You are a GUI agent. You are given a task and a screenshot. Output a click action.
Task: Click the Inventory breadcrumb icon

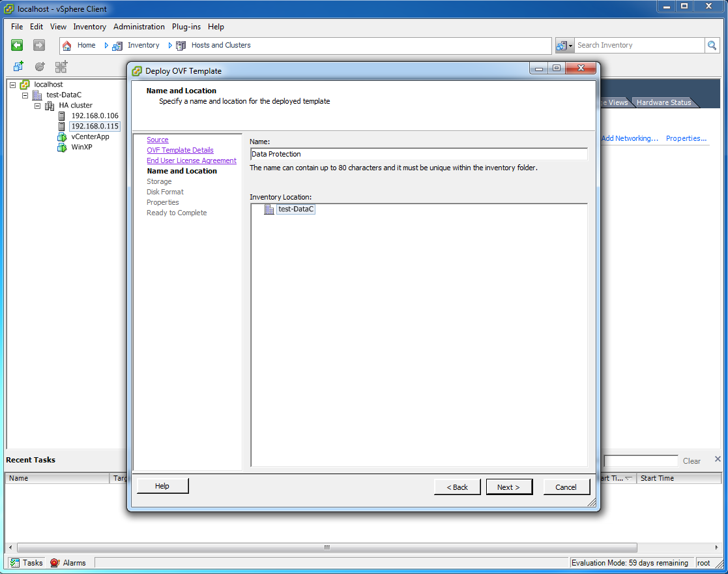pyautogui.click(x=117, y=46)
